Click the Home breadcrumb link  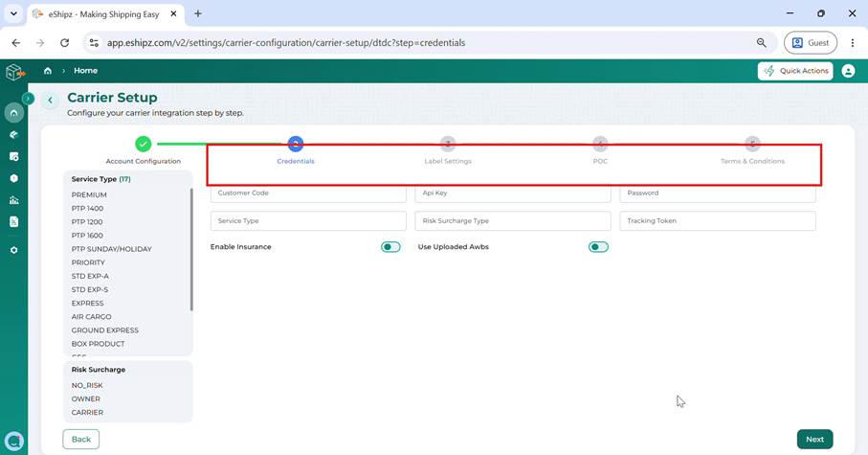pyautogui.click(x=86, y=71)
